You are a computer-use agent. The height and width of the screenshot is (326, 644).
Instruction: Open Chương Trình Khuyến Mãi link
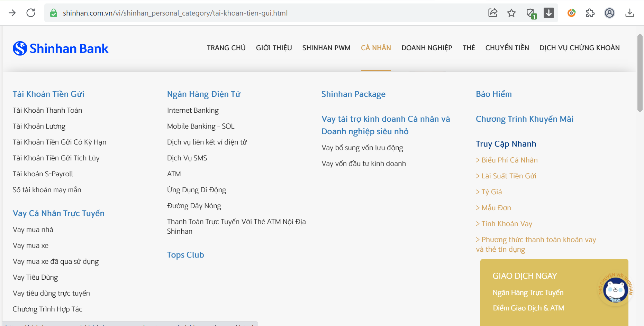(525, 119)
